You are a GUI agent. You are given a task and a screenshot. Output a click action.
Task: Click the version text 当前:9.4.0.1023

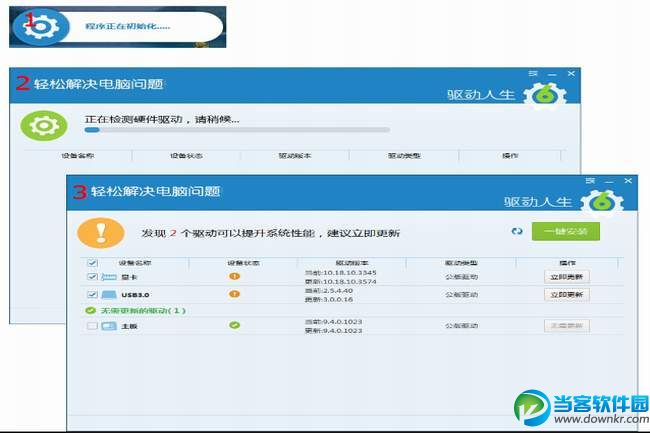click(333, 322)
